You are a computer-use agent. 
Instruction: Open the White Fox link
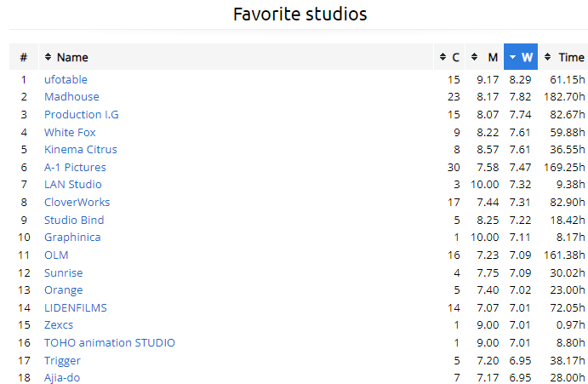tap(70, 133)
